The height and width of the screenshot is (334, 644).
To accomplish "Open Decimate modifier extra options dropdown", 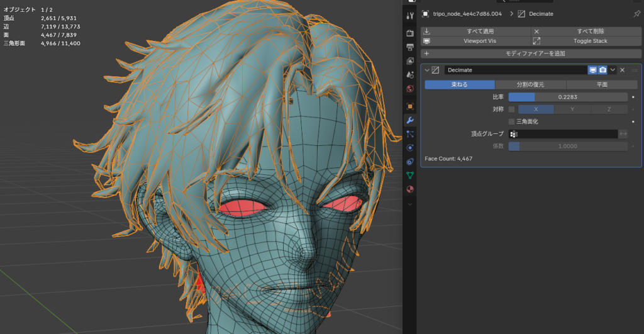I will tap(613, 70).
